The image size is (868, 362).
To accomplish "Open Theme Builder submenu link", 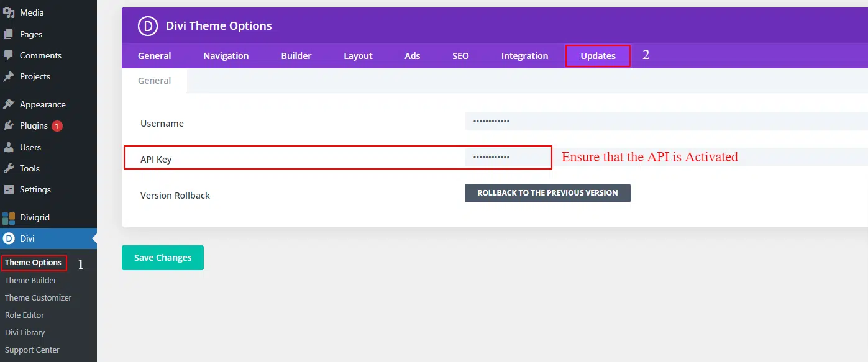I will (30, 280).
